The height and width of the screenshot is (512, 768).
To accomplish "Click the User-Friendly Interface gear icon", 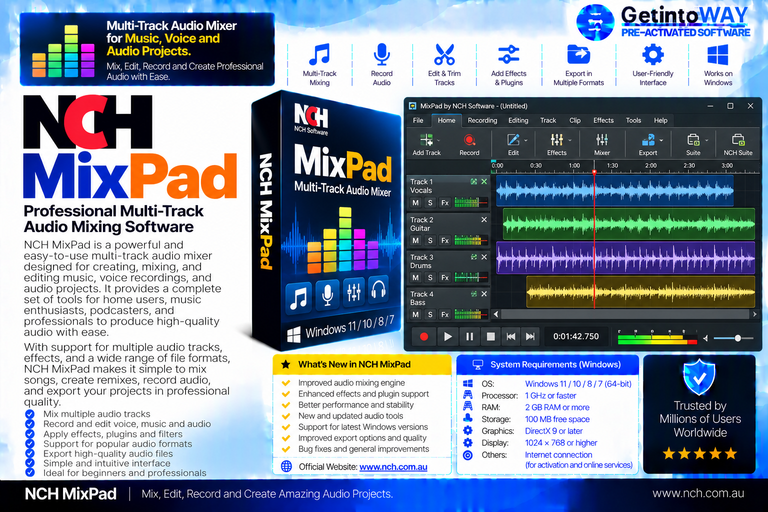I will tap(653, 55).
